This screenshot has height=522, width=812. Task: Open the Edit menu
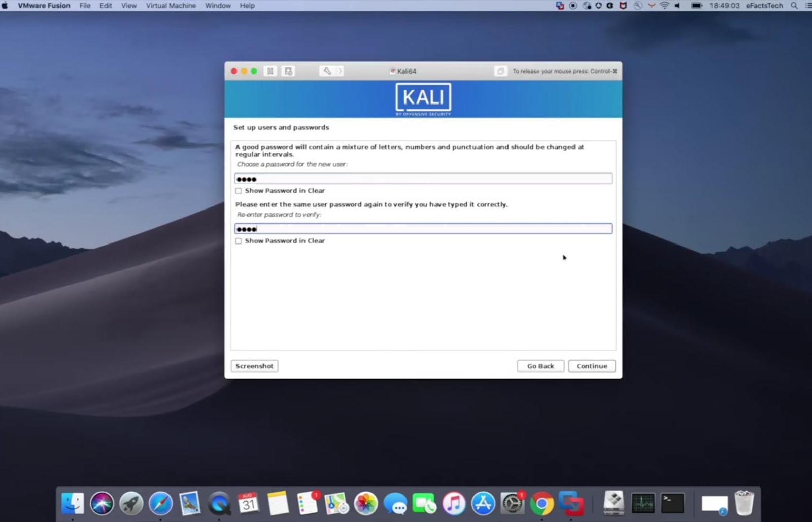tap(106, 6)
